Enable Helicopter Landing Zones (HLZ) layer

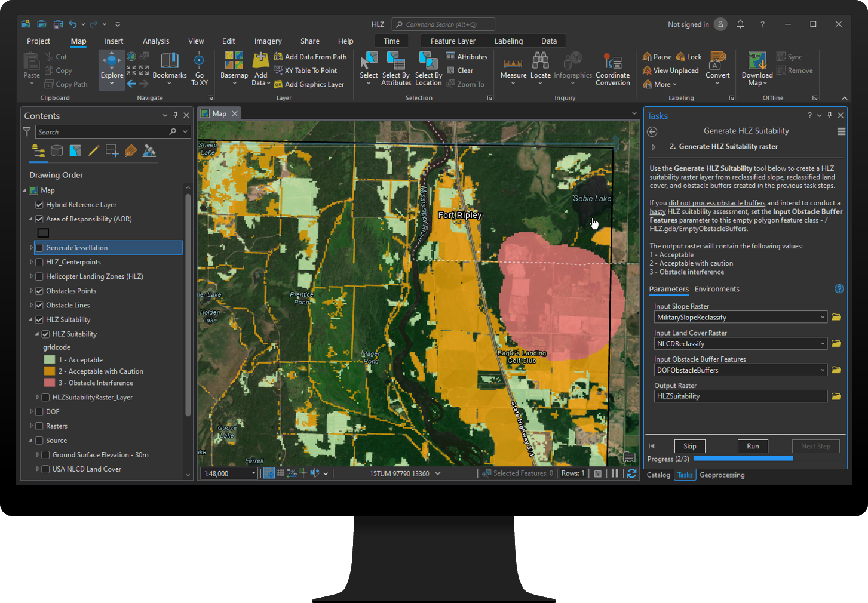click(x=39, y=276)
